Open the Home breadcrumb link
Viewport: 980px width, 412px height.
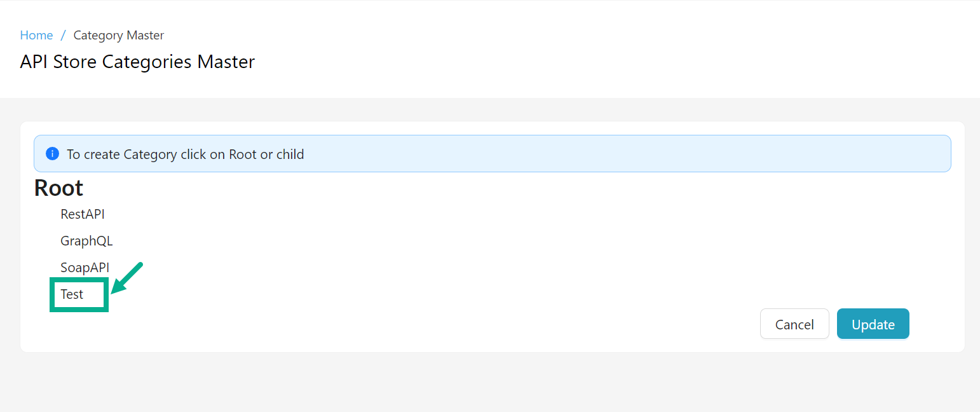pos(36,35)
